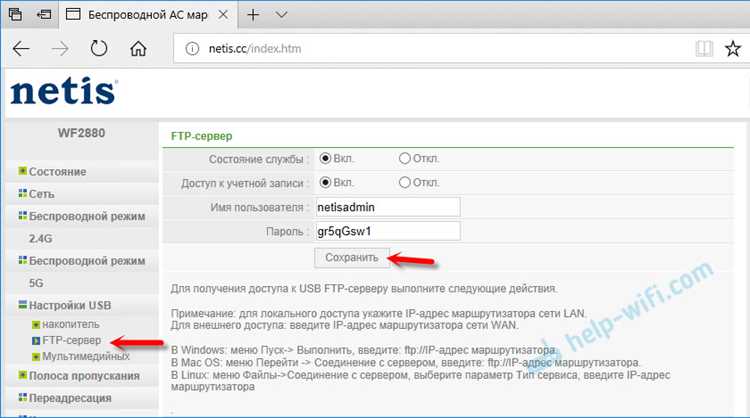Select Доступ к учетной записи Откл. radio
Image resolution: width=750 pixels, height=418 pixels.
(x=405, y=182)
